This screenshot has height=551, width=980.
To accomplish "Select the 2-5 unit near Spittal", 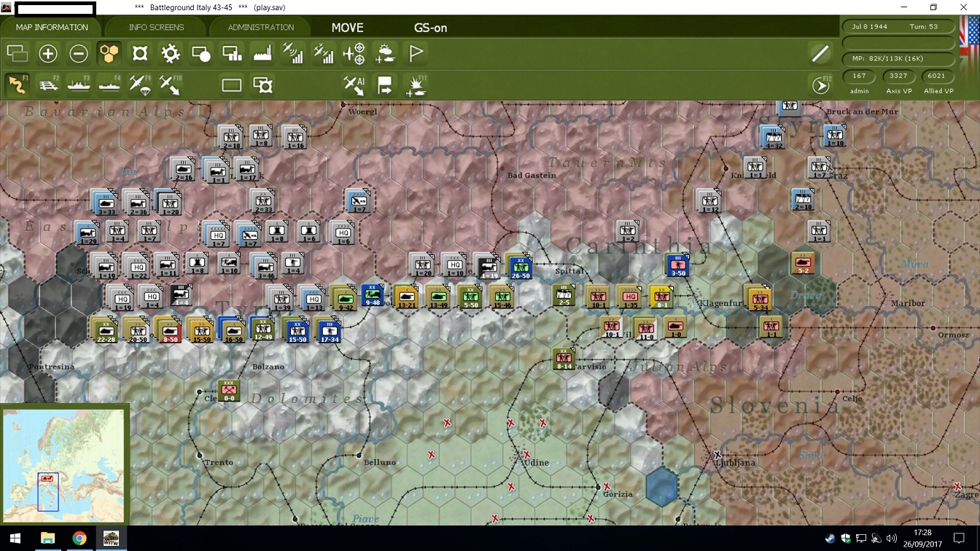I will click(x=564, y=295).
